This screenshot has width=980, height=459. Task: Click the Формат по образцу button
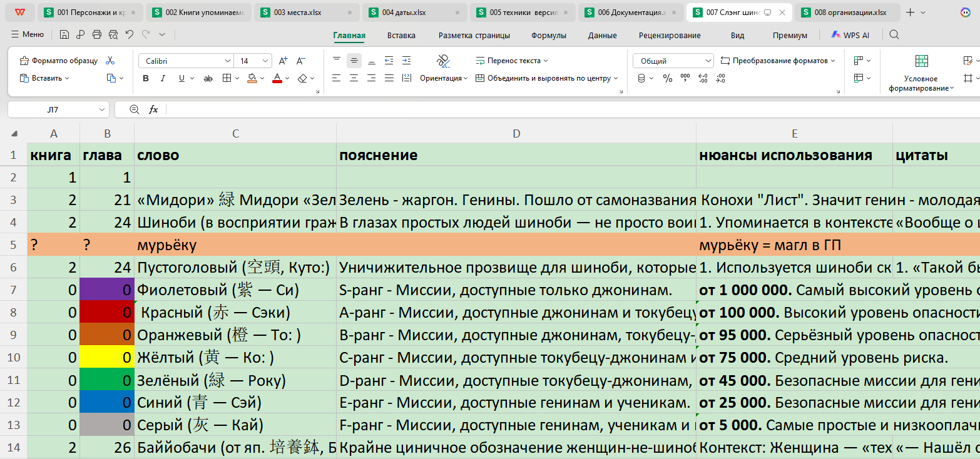(x=59, y=61)
